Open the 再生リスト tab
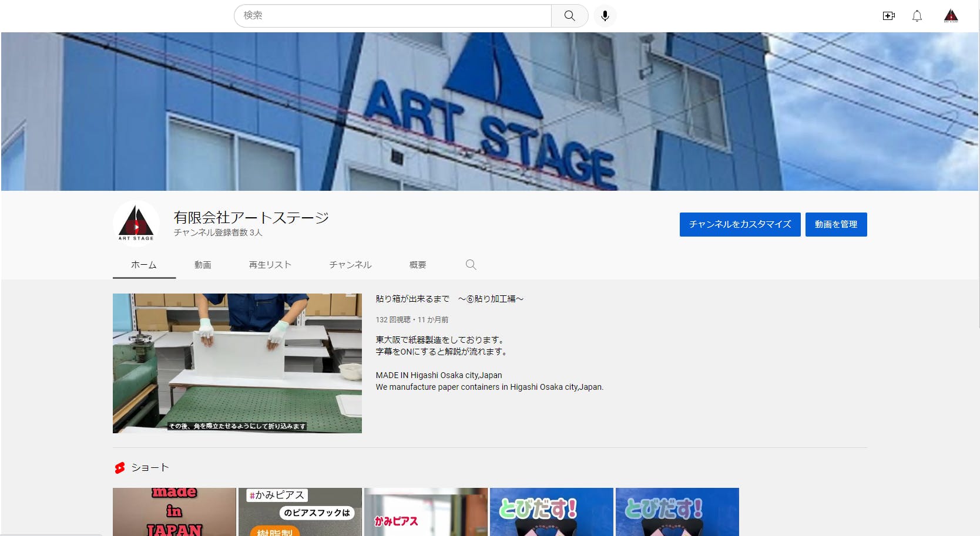Image resolution: width=980 pixels, height=536 pixels. (270, 265)
